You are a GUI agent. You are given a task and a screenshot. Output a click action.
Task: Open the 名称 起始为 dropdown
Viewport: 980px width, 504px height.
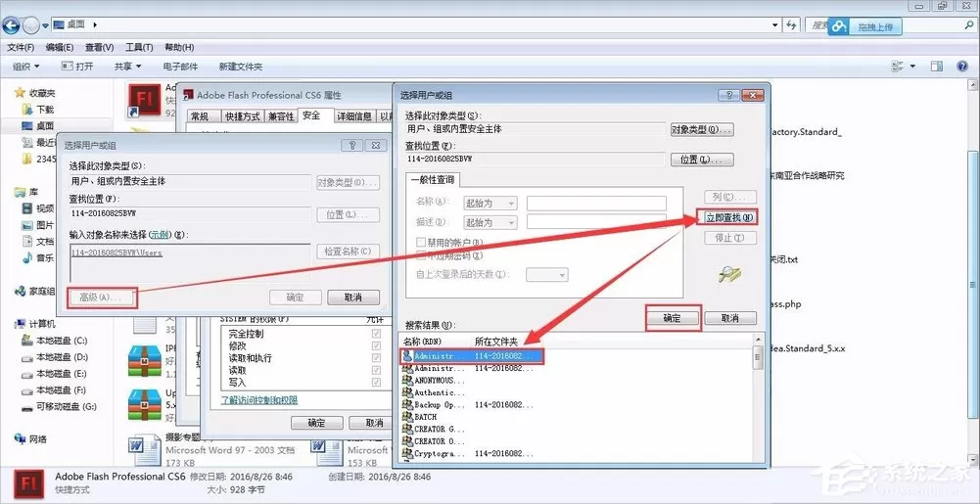coord(490,203)
